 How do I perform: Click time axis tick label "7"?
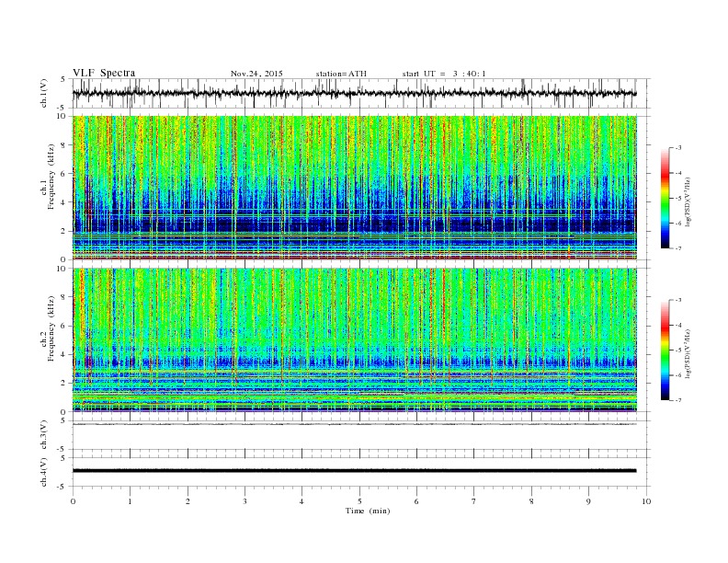pyautogui.click(x=474, y=501)
